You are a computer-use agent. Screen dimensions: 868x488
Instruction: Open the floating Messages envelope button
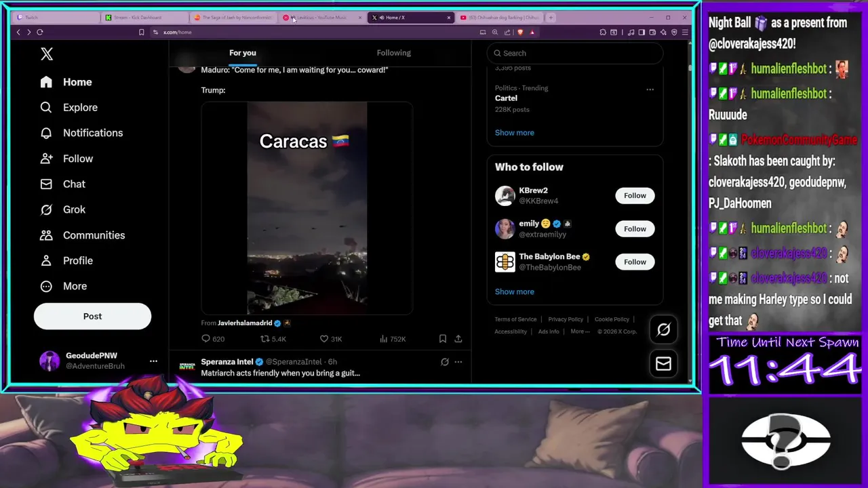(x=663, y=364)
